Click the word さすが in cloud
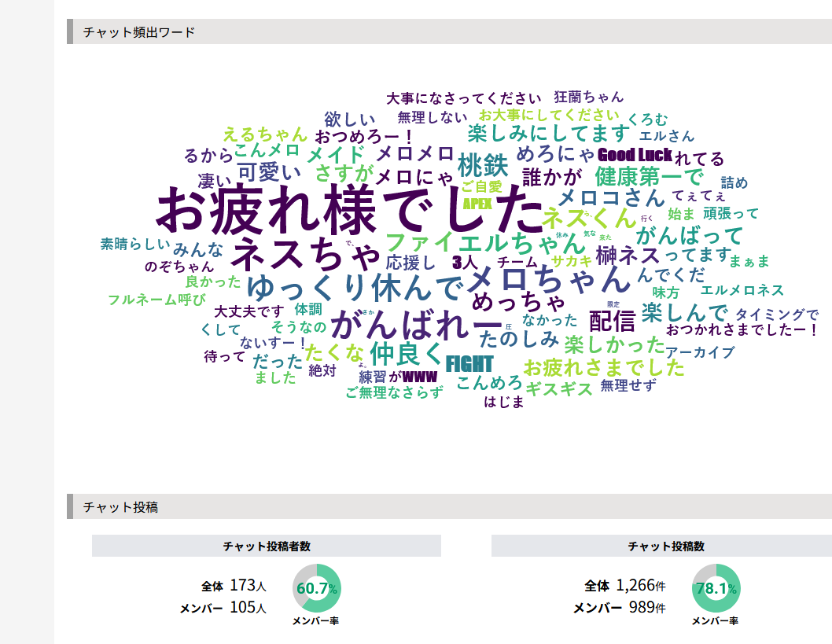This screenshot has width=832, height=644. 344,173
